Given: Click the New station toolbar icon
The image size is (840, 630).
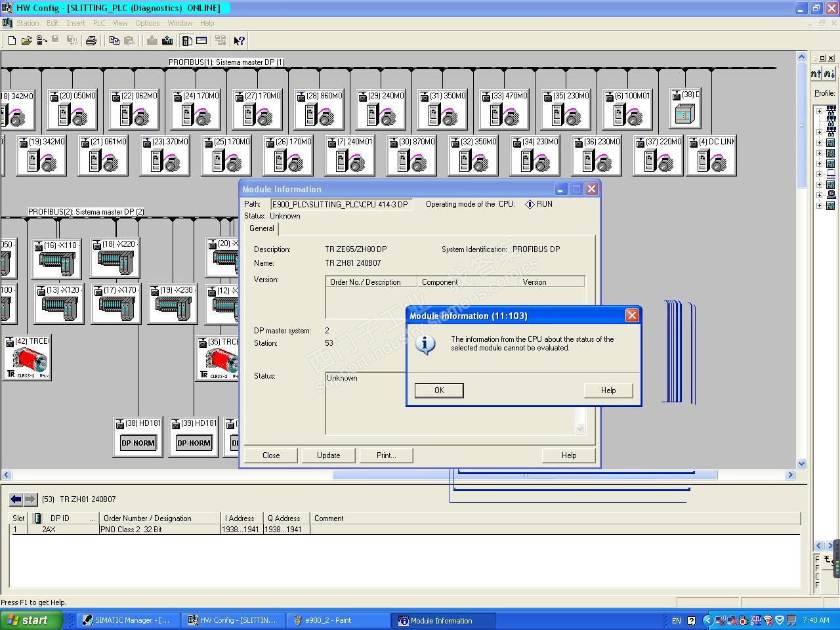Looking at the screenshot, I should 12,41.
